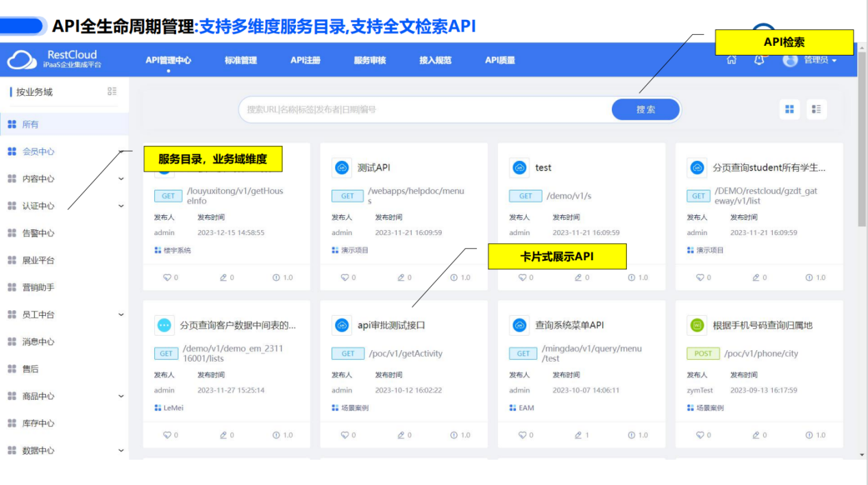The width and height of the screenshot is (868, 485).
Task: Switch to the card grid view icon
Action: click(x=790, y=109)
